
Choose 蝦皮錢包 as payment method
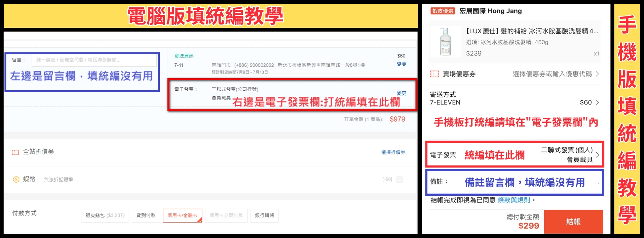tap(105, 216)
